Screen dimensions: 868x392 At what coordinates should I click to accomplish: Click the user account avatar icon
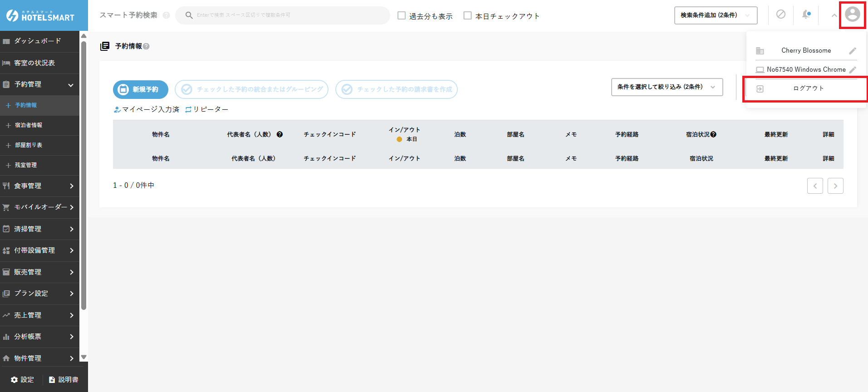tap(852, 15)
